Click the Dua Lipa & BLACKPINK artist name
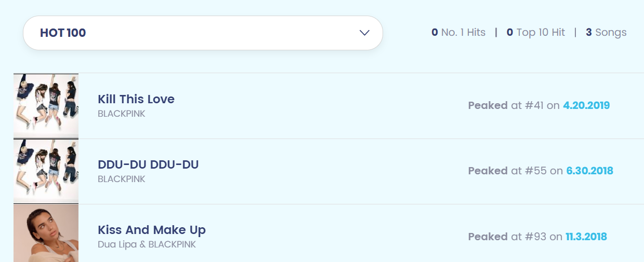Viewport: 644px width, 262px height. pos(147,244)
